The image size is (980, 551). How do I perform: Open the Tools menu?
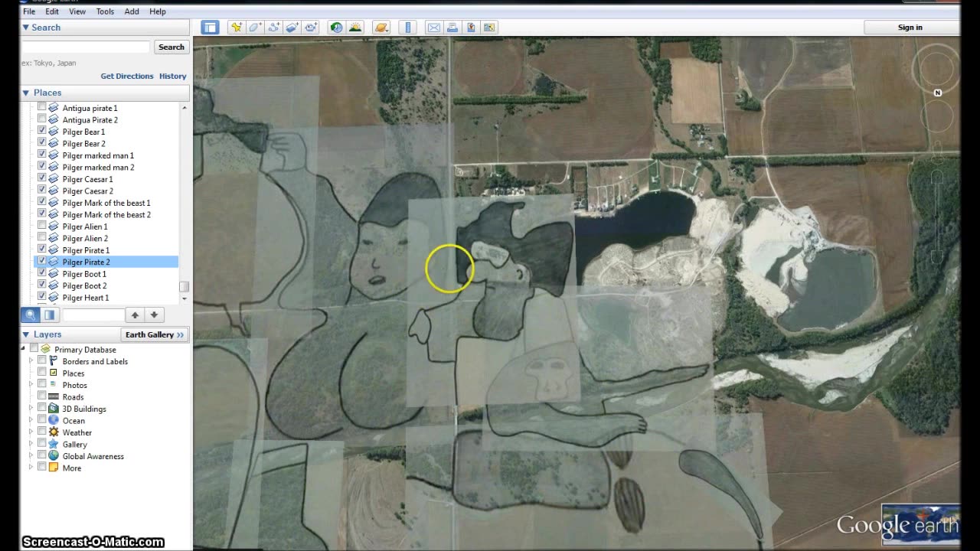pyautogui.click(x=105, y=11)
